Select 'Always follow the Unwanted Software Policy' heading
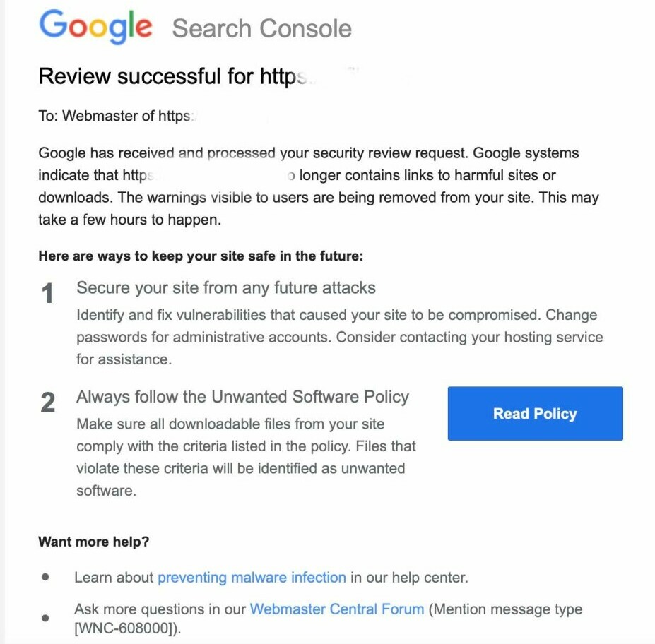The height and width of the screenshot is (644, 655). click(242, 397)
